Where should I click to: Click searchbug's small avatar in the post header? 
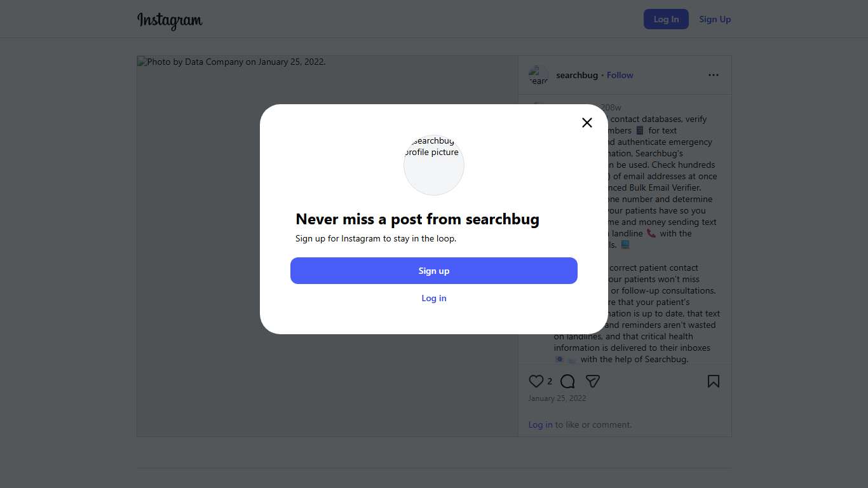pyautogui.click(x=538, y=76)
